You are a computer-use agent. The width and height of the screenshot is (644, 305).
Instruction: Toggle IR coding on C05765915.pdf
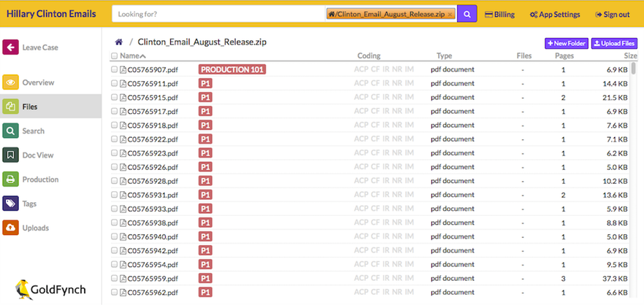click(386, 97)
